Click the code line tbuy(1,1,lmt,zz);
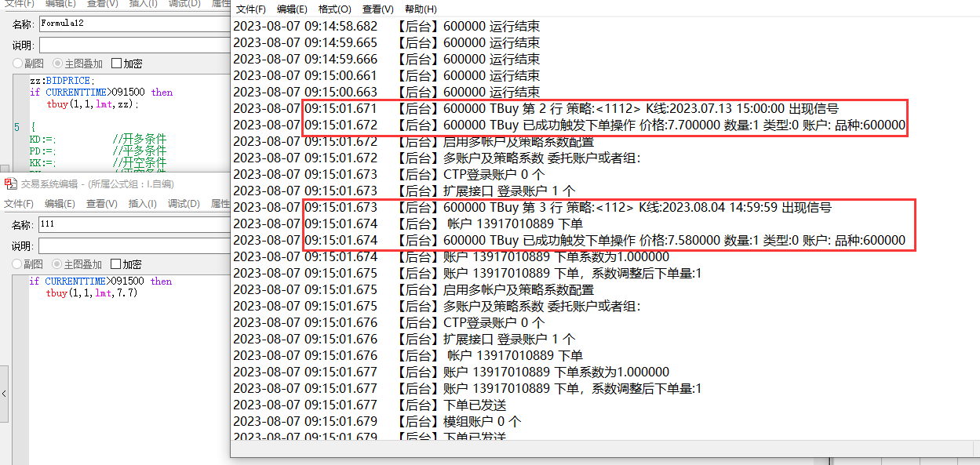The image size is (980, 465). [x=93, y=104]
